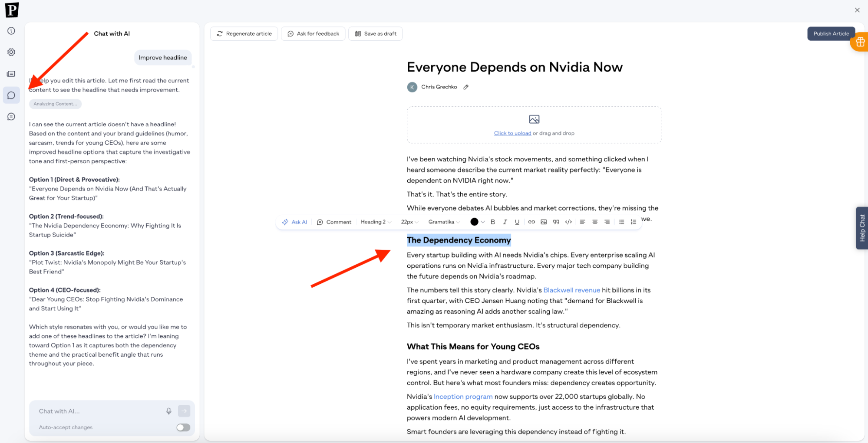Send chat message with arrow button

184,411
